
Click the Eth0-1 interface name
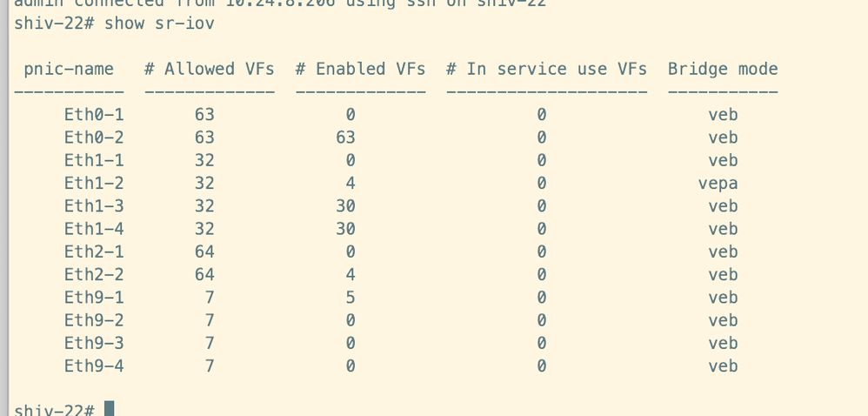click(x=94, y=115)
